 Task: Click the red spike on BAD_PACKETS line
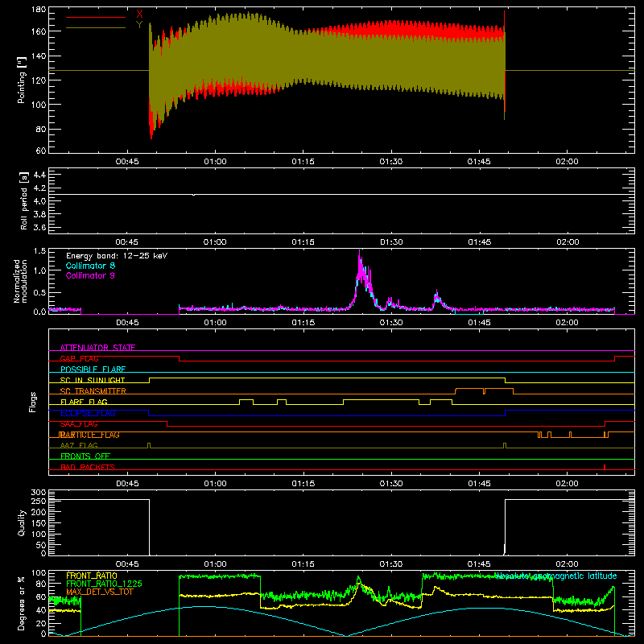[x=605, y=467]
